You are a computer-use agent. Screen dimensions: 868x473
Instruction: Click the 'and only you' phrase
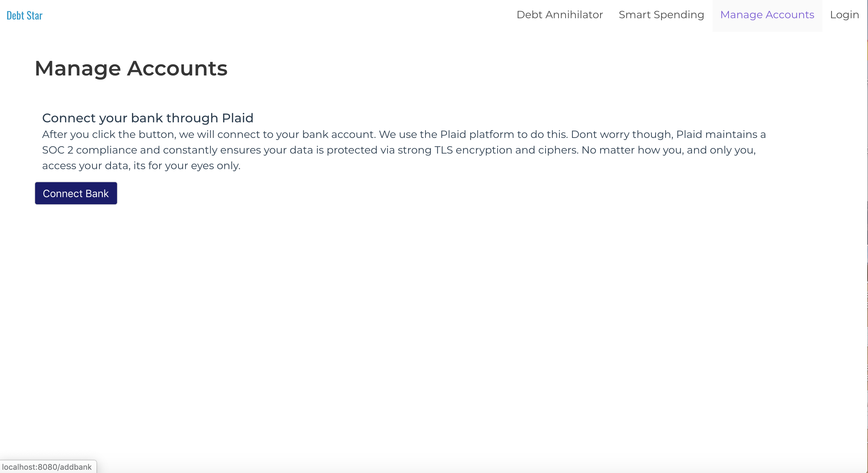(721, 150)
